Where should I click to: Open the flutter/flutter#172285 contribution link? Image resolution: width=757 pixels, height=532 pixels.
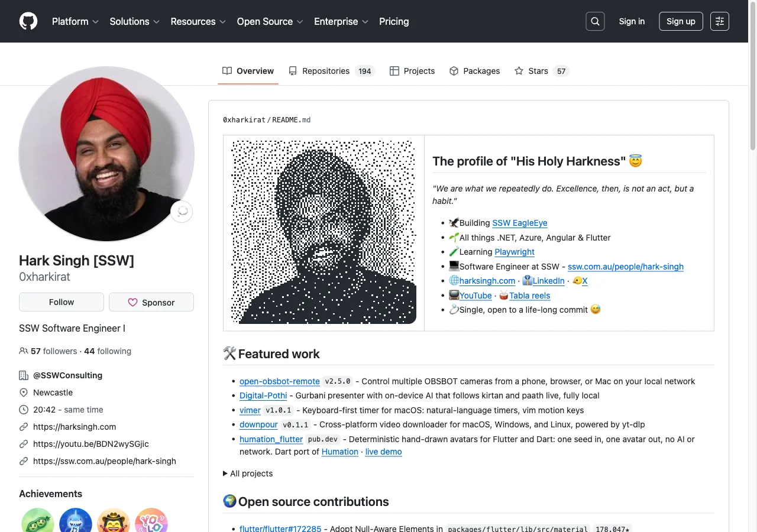(280, 528)
